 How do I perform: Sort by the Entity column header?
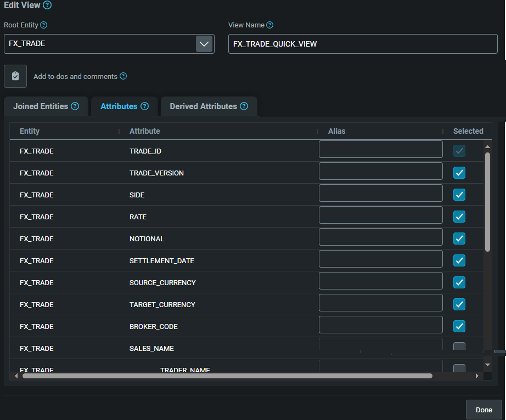[30, 131]
